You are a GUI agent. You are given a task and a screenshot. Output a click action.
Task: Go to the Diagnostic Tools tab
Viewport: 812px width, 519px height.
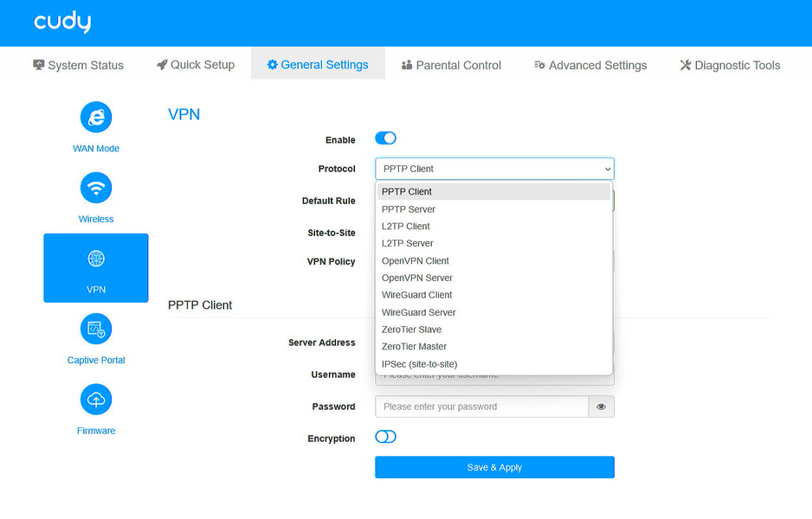730,65
